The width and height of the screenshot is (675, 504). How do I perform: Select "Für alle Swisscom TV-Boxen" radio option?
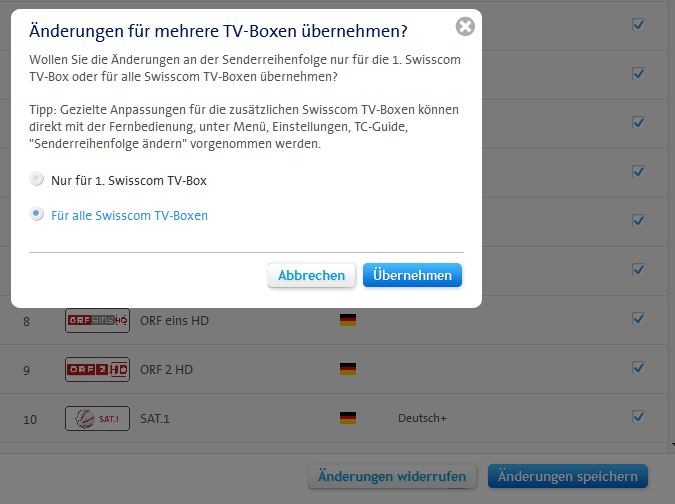(38, 214)
